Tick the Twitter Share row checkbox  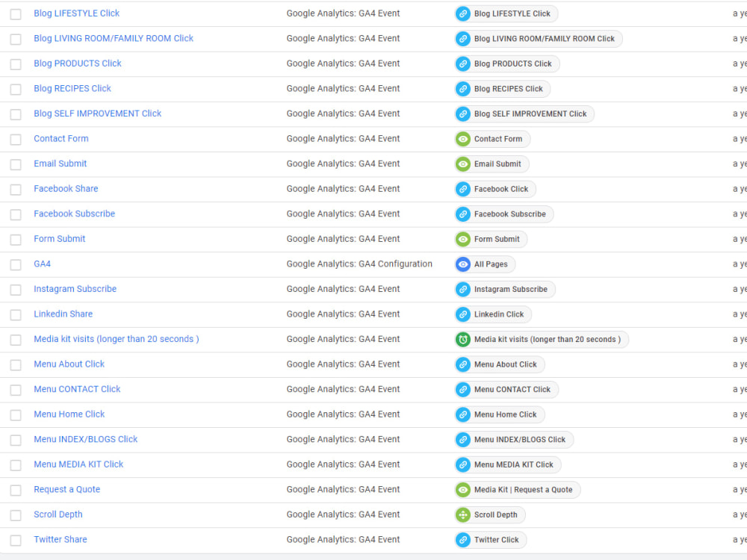(16, 541)
